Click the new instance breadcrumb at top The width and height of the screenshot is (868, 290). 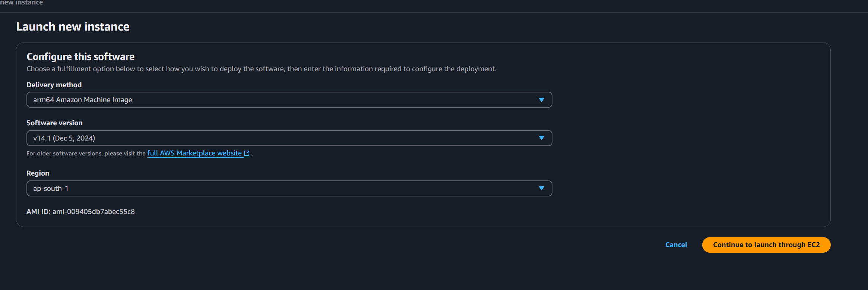point(22,3)
